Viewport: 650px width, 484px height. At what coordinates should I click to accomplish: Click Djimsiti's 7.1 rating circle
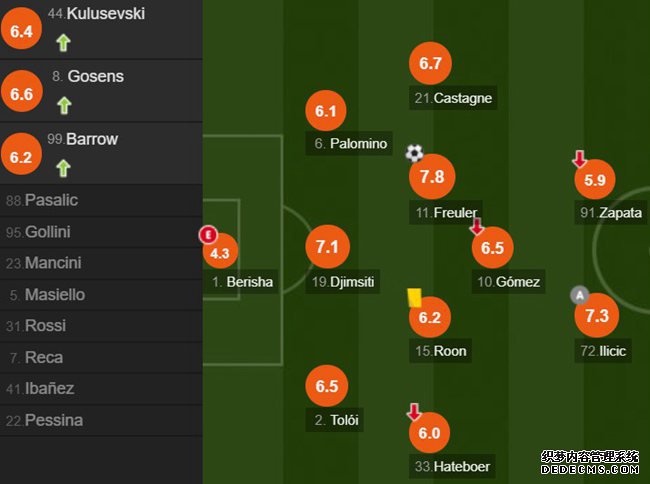(x=327, y=247)
